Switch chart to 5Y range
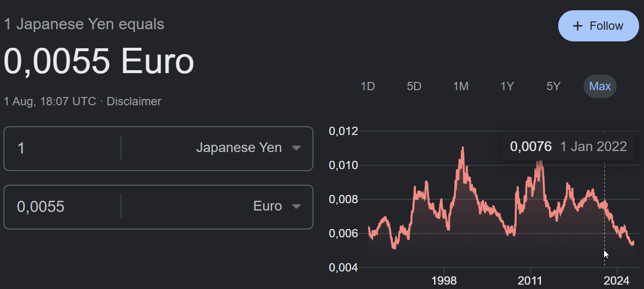The height and width of the screenshot is (289, 644). (553, 86)
